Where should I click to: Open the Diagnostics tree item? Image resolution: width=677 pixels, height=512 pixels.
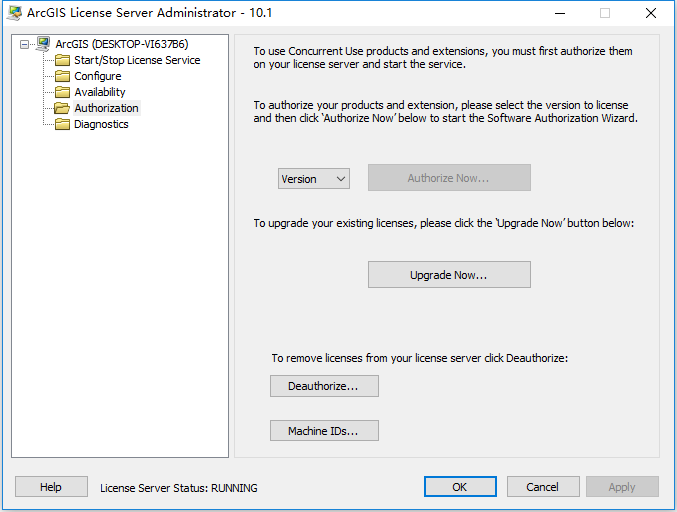(101, 124)
